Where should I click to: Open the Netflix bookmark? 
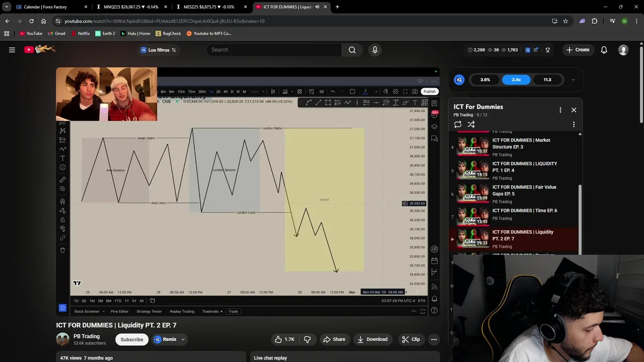coord(80,33)
